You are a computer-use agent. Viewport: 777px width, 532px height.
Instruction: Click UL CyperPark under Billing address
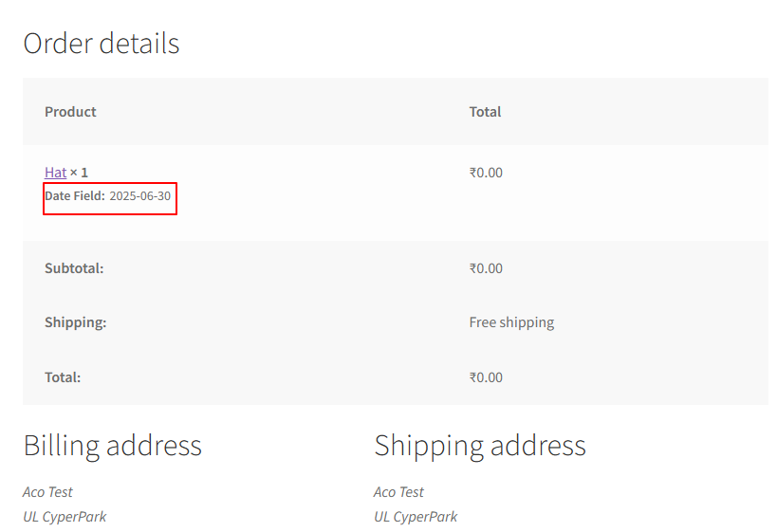(x=65, y=517)
